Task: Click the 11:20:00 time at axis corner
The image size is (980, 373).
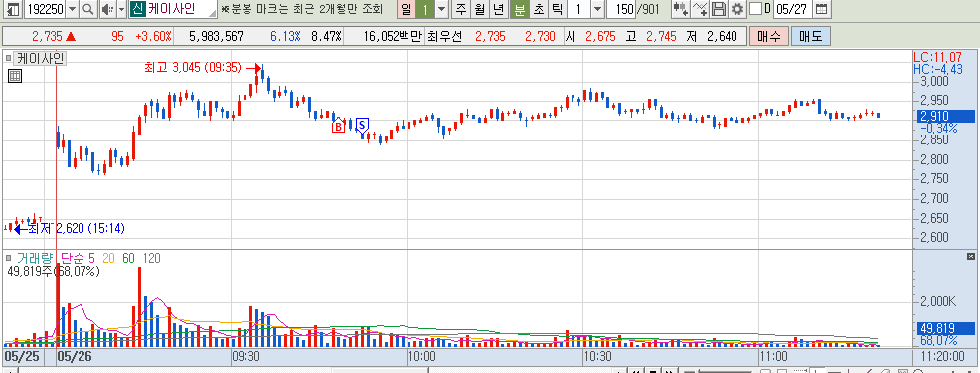Action: tap(943, 357)
